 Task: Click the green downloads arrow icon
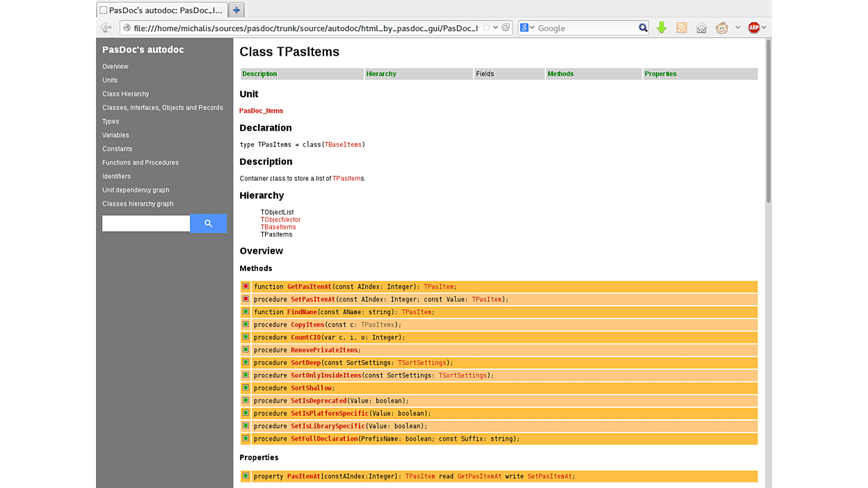click(661, 28)
